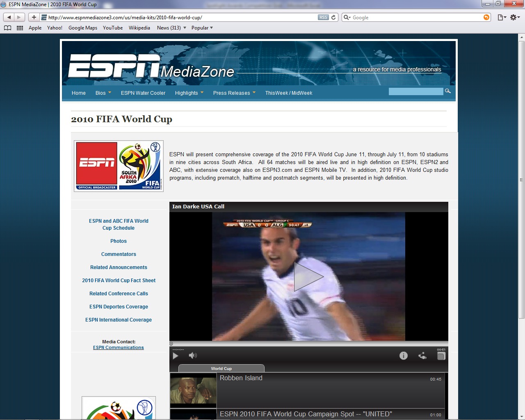Click the video share icon
Screen dimensions: 525x420
point(422,356)
